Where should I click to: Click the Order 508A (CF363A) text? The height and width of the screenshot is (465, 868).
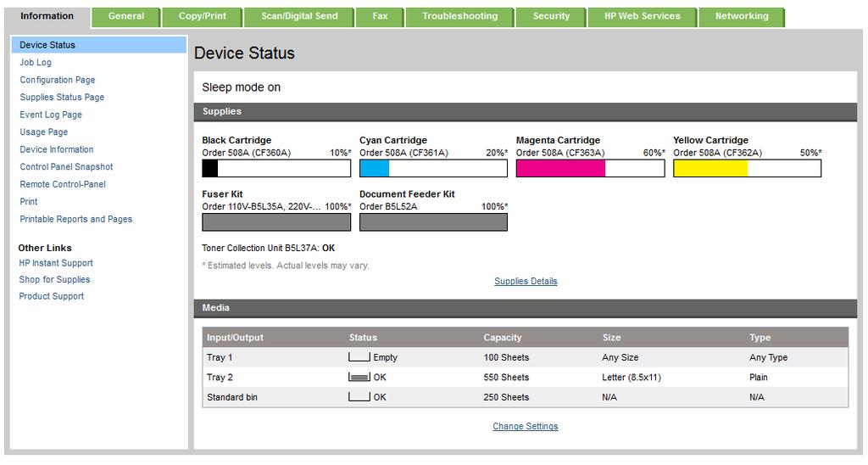[x=560, y=153]
